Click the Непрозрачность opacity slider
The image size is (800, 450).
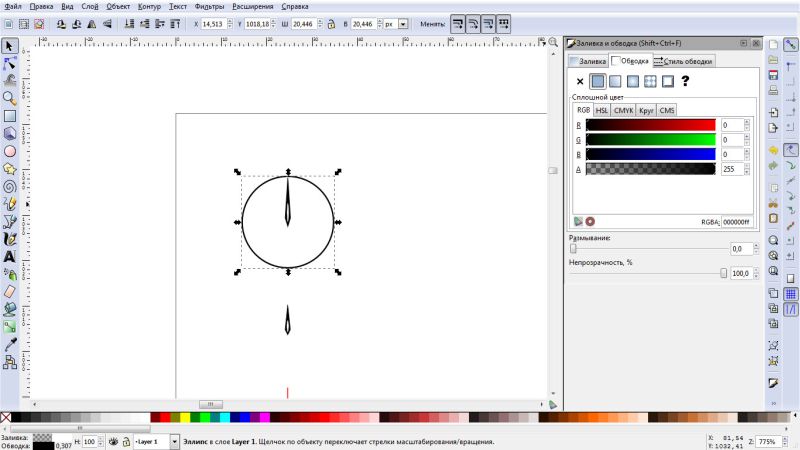[649, 273]
